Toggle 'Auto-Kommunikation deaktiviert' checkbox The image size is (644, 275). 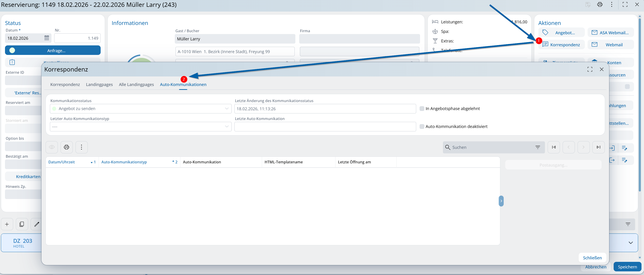(x=422, y=127)
